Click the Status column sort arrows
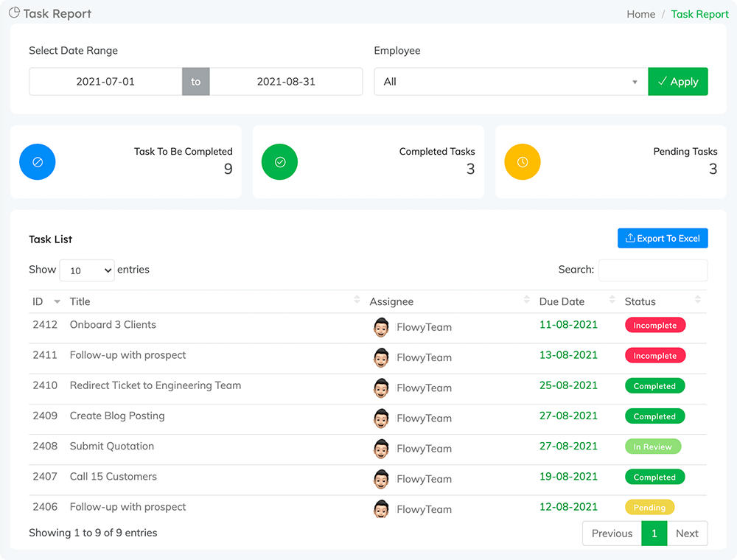The image size is (737, 560). pos(697,300)
